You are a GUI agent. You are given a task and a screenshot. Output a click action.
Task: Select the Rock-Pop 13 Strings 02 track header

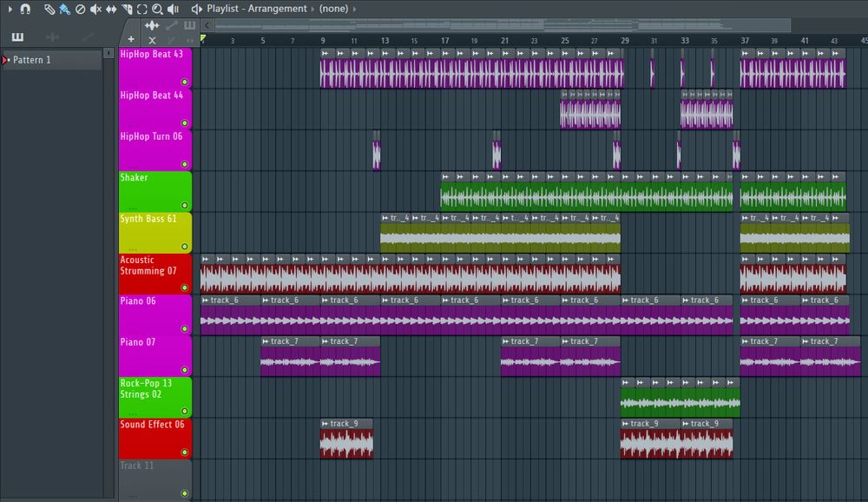coord(155,397)
